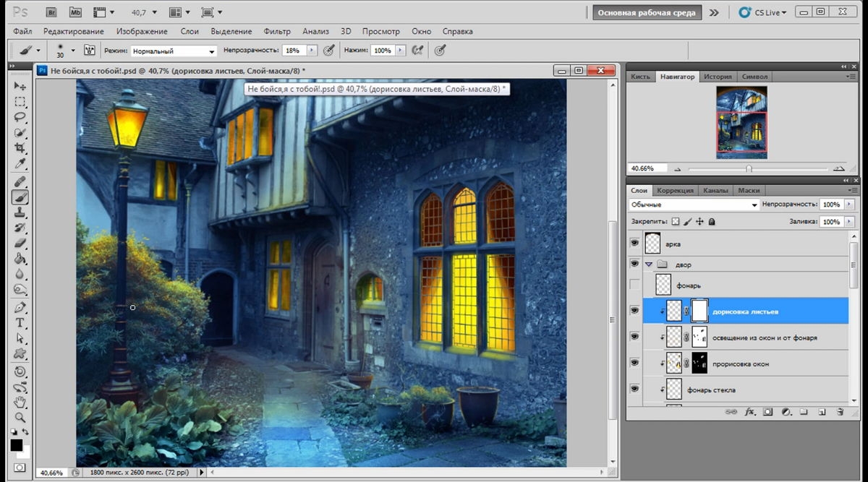Select the Hand tool
The height and width of the screenshot is (482, 868).
pyautogui.click(x=20, y=402)
